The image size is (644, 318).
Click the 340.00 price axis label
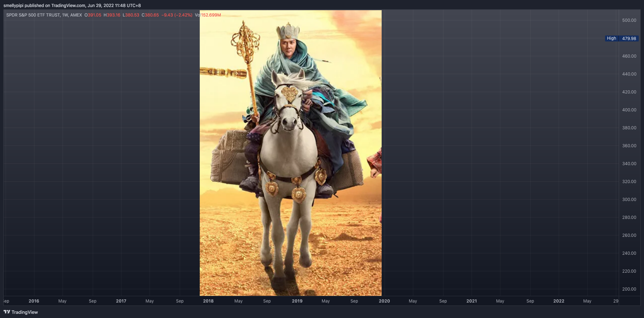(x=629, y=164)
